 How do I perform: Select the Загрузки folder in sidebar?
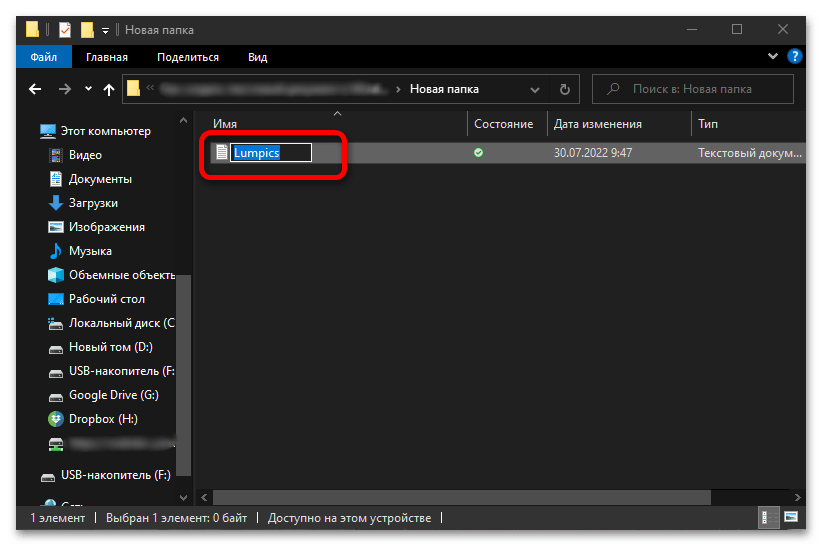pyautogui.click(x=93, y=203)
